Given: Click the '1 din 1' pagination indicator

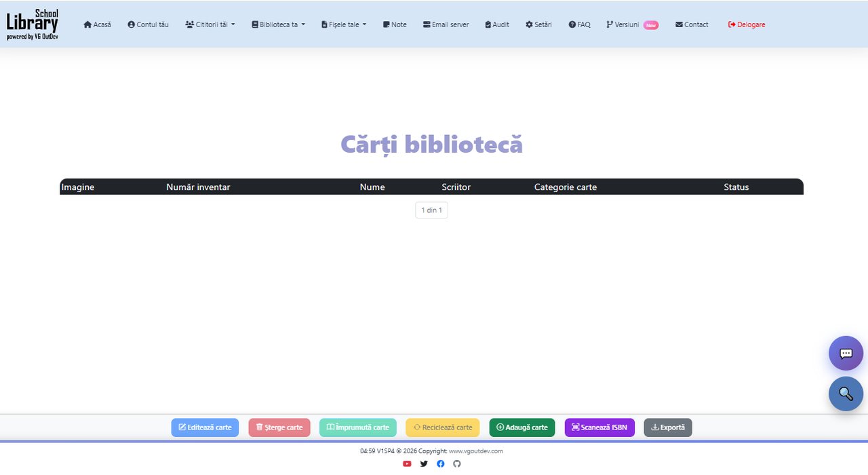Looking at the screenshot, I should [x=431, y=210].
